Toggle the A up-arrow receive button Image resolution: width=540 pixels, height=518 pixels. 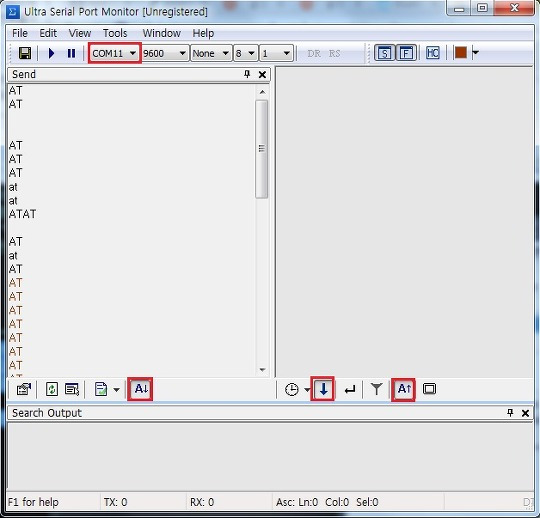pyautogui.click(x=404, y=389)
